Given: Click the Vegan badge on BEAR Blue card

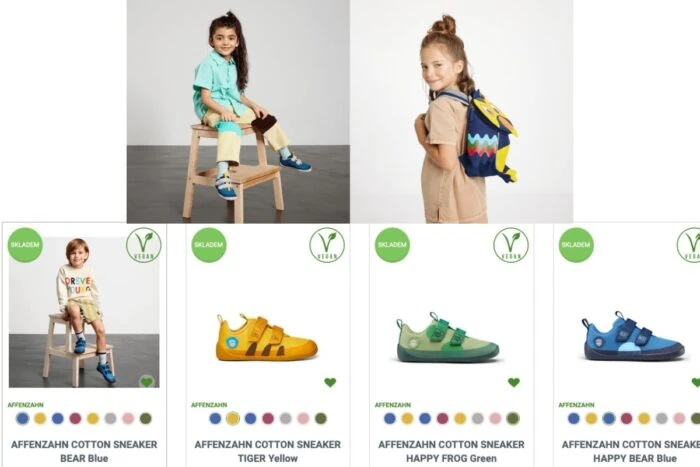Looking at the screenshot, I should click(143, 245).
